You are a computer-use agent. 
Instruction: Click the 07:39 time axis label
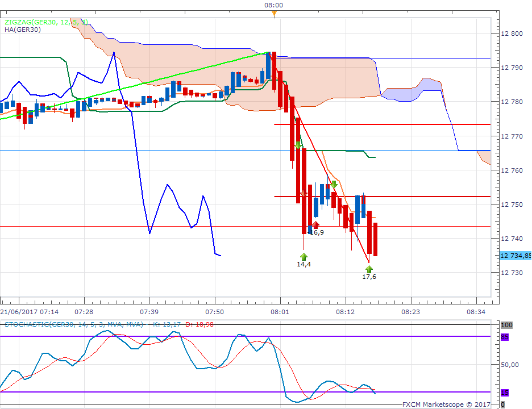(149, 312)
